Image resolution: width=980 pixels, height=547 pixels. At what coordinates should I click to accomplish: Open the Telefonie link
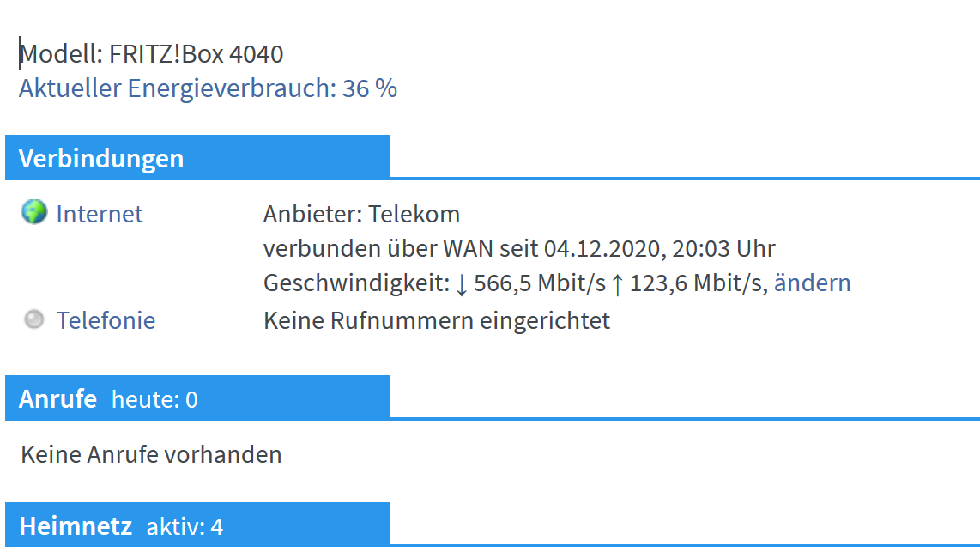(x=106, y=320)
